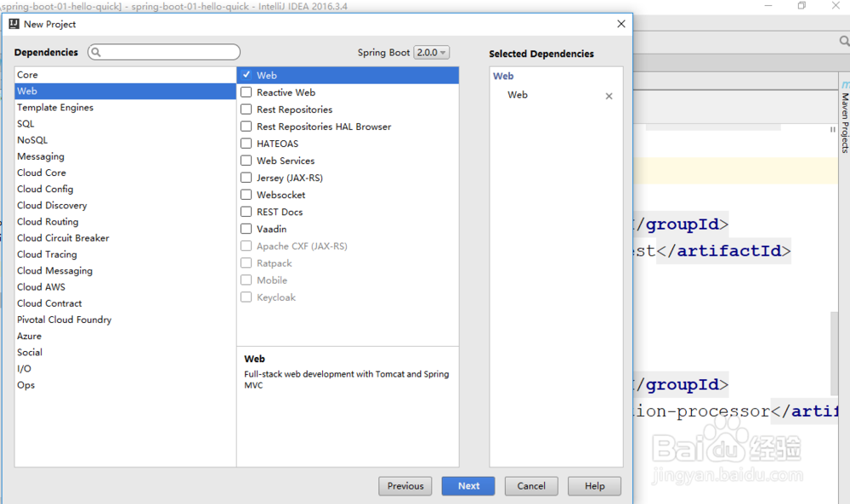Uncheck the Web dependency
Image resolution: width=850 pixels, height=504 pixels.
click(244, 75)
